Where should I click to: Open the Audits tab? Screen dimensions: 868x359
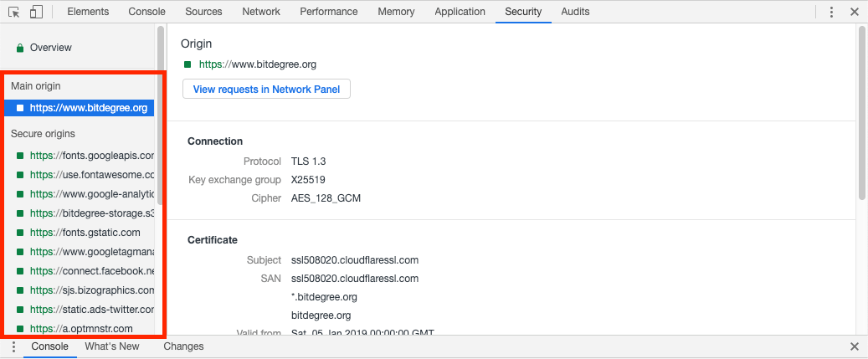click(575, 12)
